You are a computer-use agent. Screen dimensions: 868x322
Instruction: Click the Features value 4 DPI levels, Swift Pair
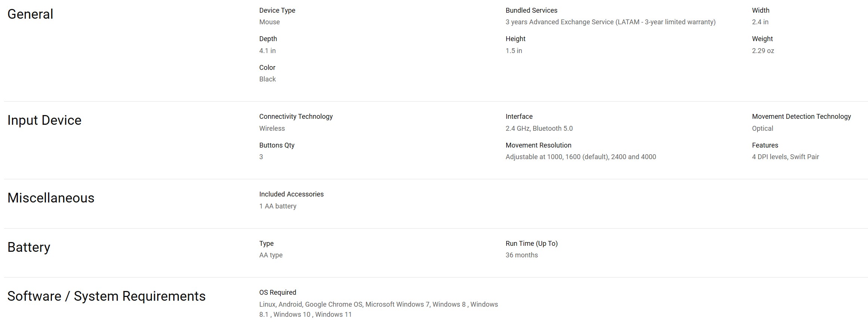pos(785,157)
